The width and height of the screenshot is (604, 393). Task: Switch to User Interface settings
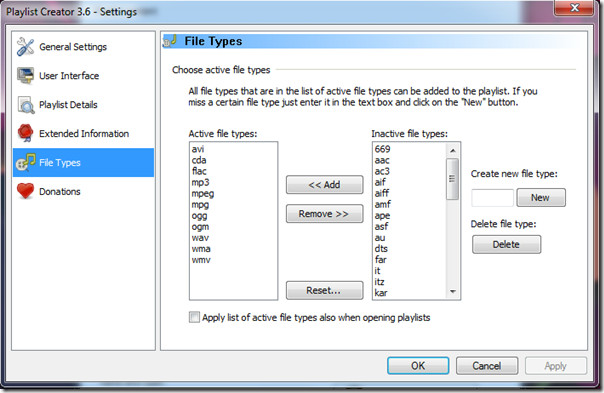pyautogui.click(x=83, y=76)
